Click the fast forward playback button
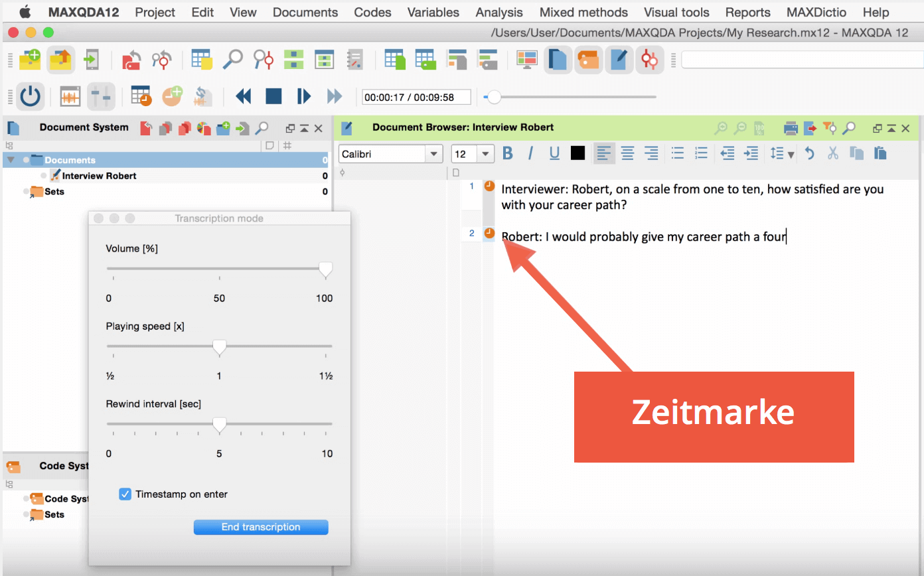This screenshot has height=576, width=924. point(335,97)
